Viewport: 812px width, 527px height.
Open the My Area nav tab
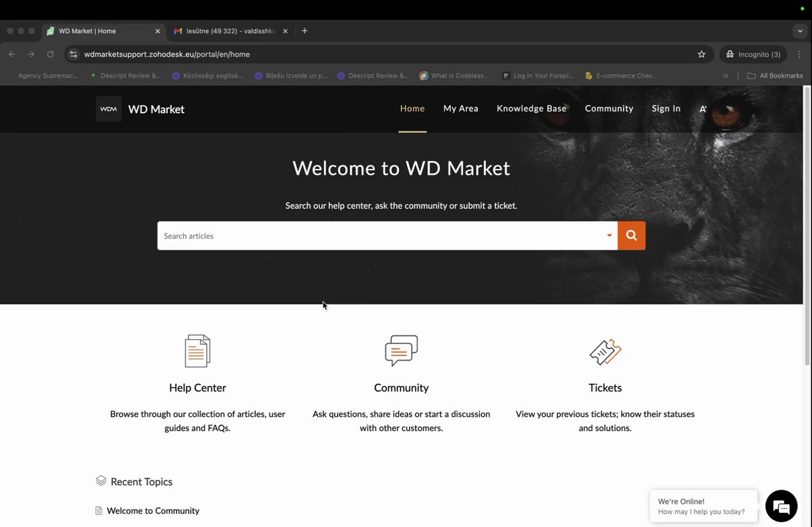461,109
